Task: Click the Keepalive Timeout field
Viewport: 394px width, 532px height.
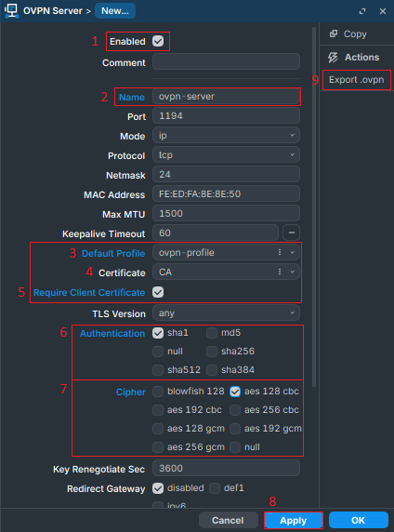Action: (x=216, y=233)
